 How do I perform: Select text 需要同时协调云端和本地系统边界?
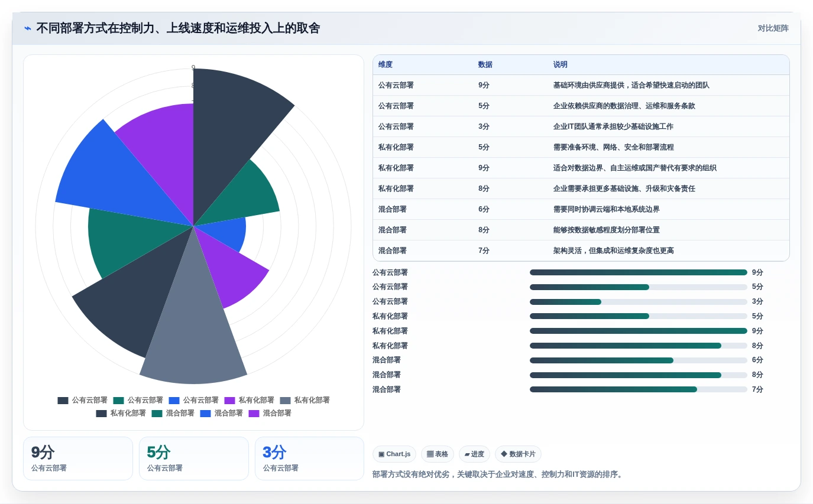(607, 209)
